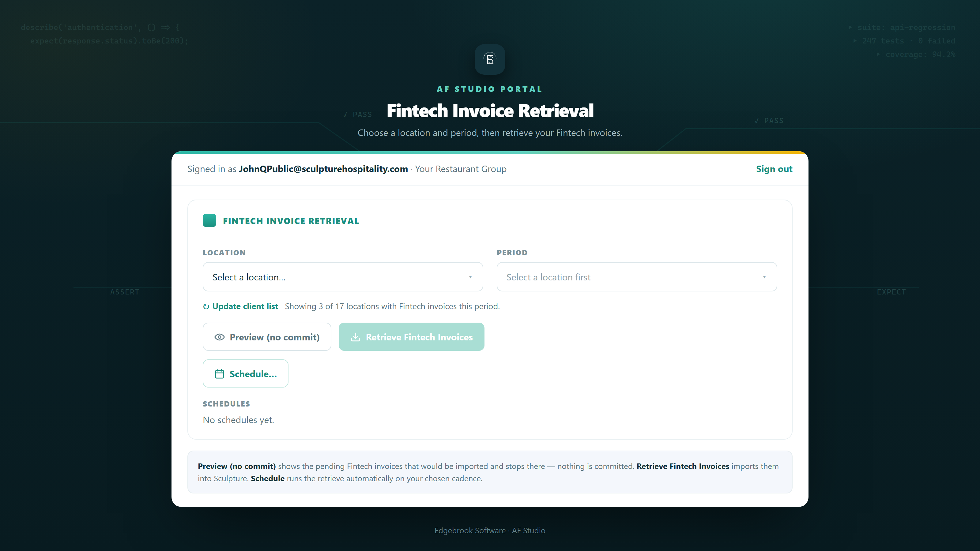Click the 'Fintech Invoice Retrieval' page heading
This screenshot has width=980, height=551.
tap(490, 111)
